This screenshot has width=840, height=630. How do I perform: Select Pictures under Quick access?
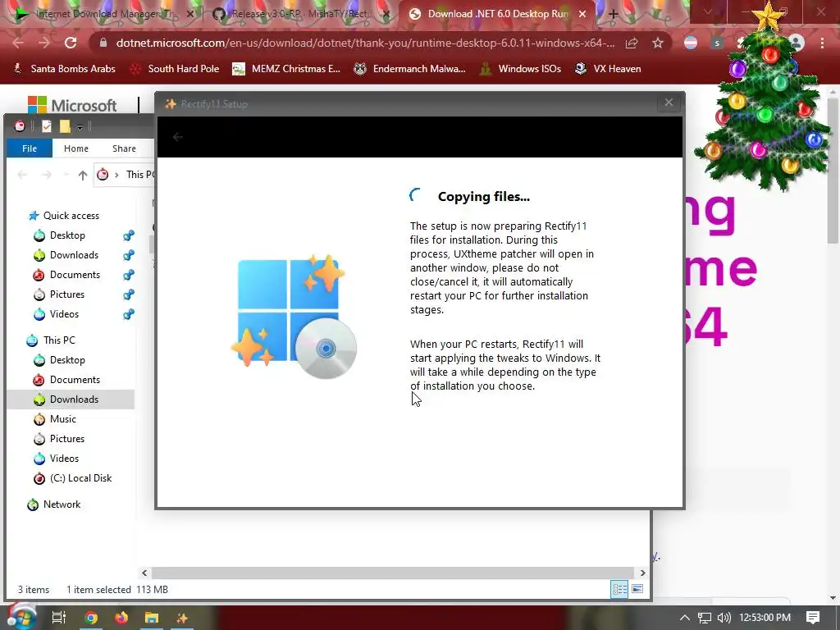point(67,294)
